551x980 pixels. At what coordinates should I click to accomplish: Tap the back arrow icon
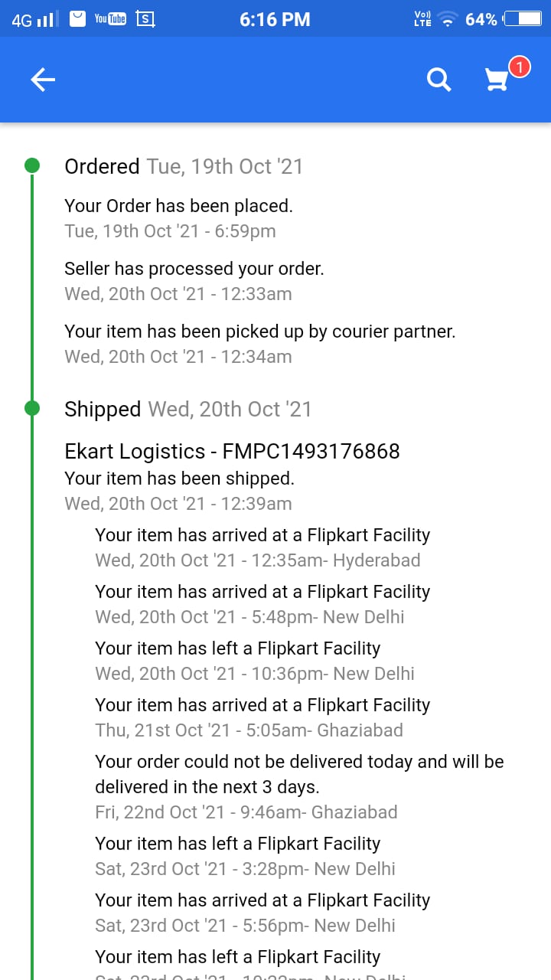coord(43,80)
